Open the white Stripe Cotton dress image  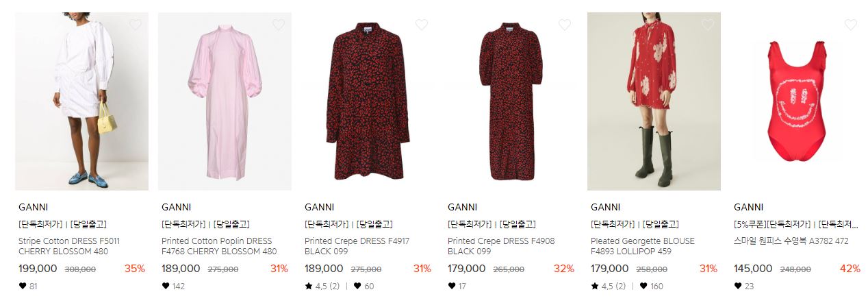tap(81, 101)
